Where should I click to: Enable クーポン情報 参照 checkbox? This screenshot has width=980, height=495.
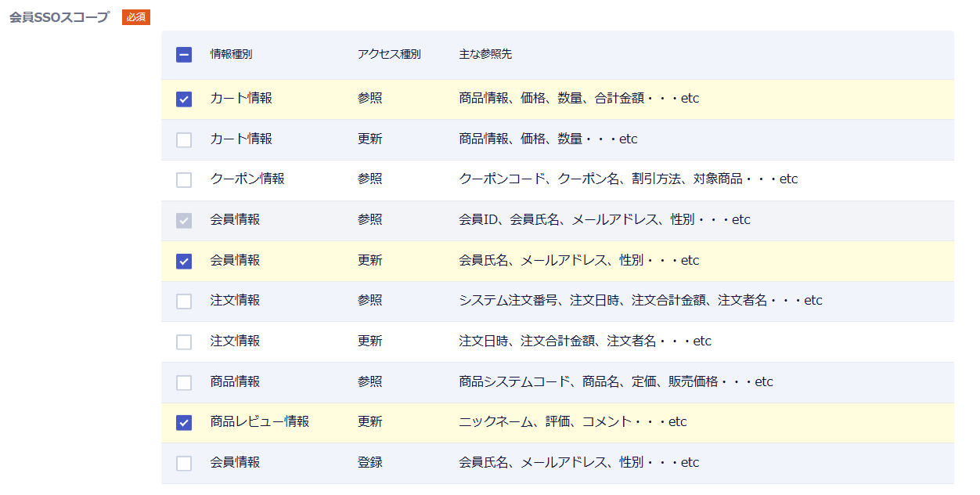(x=184, y=180)
